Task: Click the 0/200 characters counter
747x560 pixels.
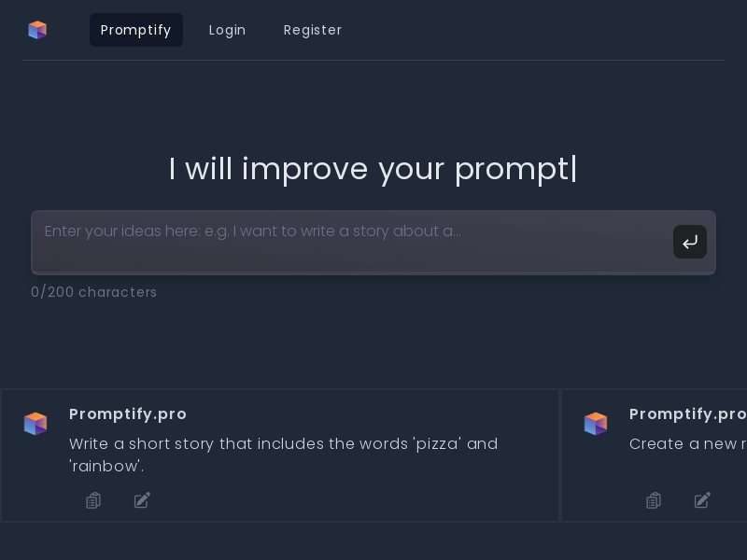Action: (x=93, y=292)
